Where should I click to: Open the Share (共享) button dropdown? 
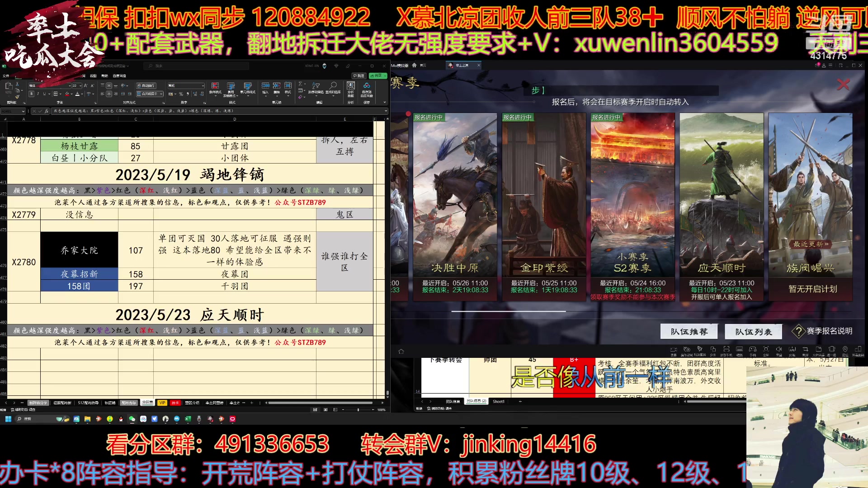385,75
